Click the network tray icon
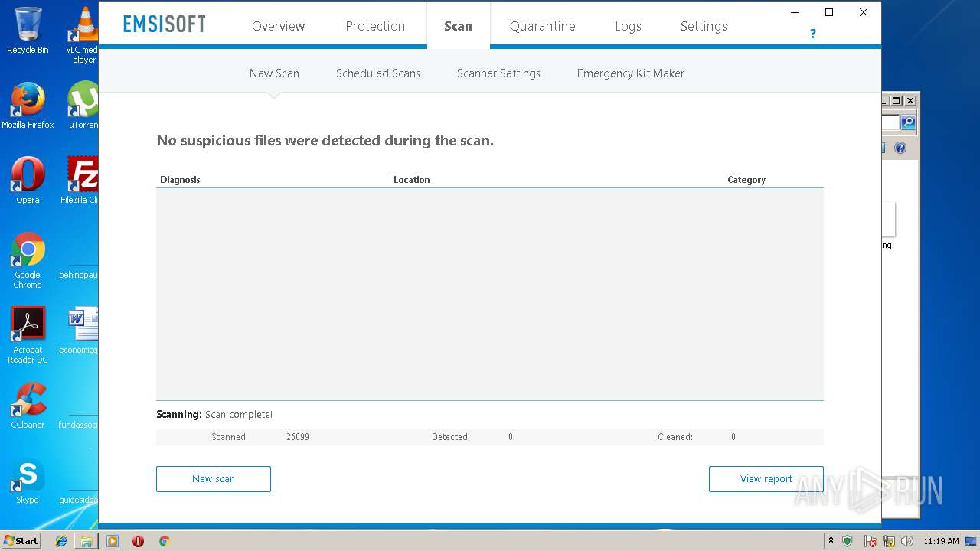The height and width of the screenshot is (551, 980). click(x=889, y=541)
